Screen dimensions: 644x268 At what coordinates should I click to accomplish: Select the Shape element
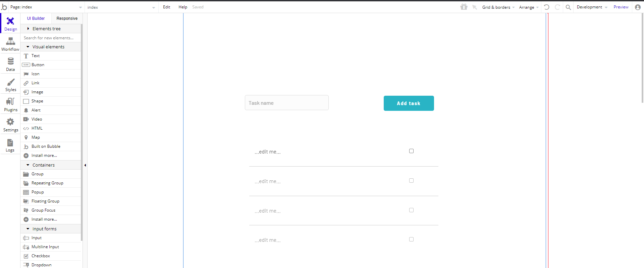[x=51, y=101]
